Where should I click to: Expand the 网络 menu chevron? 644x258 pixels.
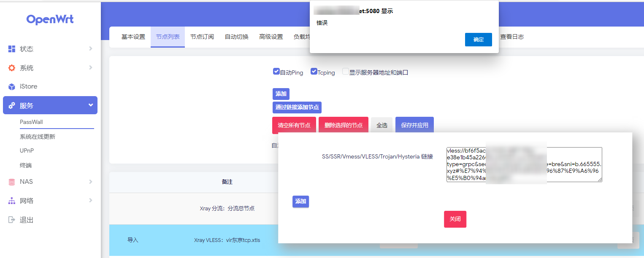90,201
